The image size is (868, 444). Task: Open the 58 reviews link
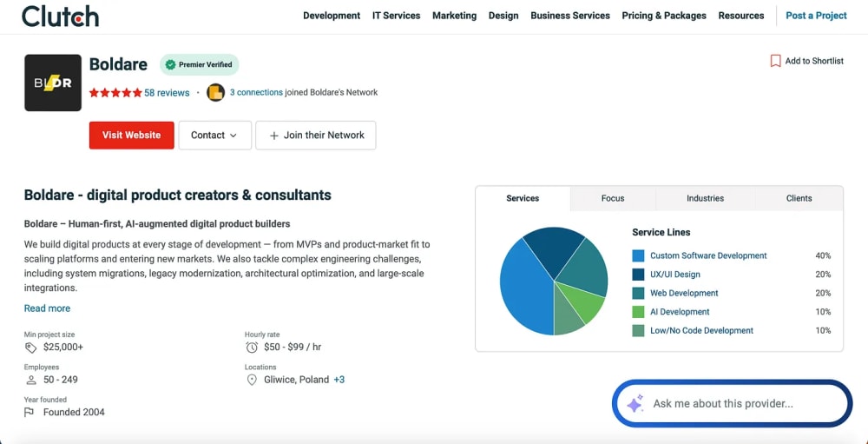pos(167,93)
